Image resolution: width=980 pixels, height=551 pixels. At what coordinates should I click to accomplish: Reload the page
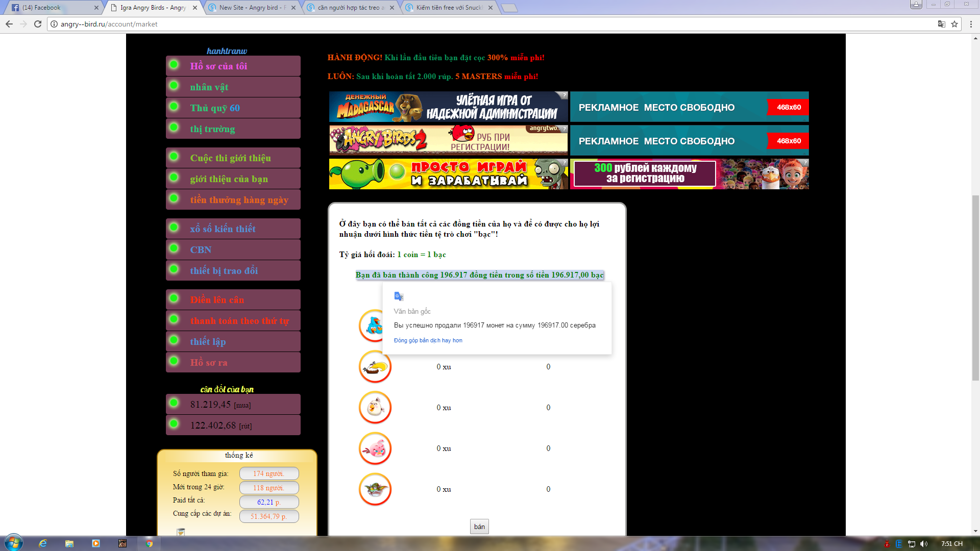click(x=38, y=24)
